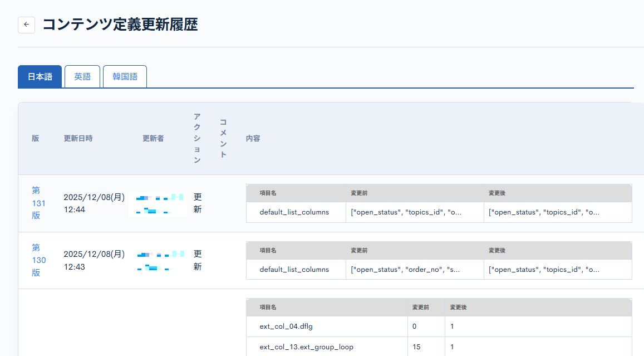Click default_list_columns in version 130 row

tap(294, 270)
